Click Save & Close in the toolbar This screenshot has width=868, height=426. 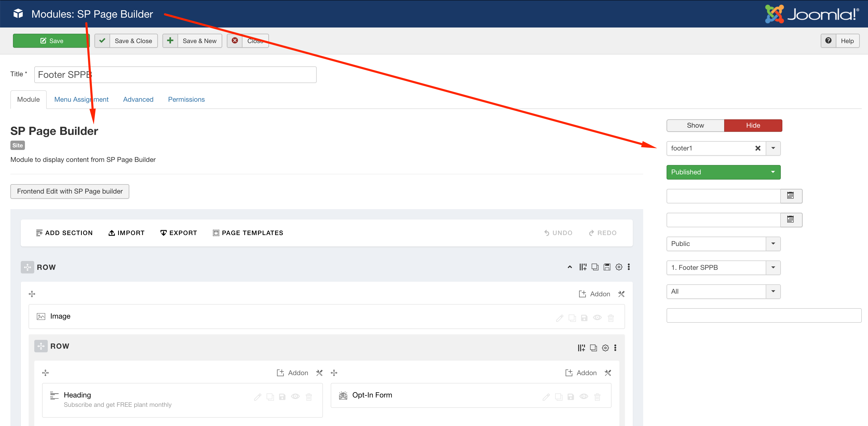(126, 40)
